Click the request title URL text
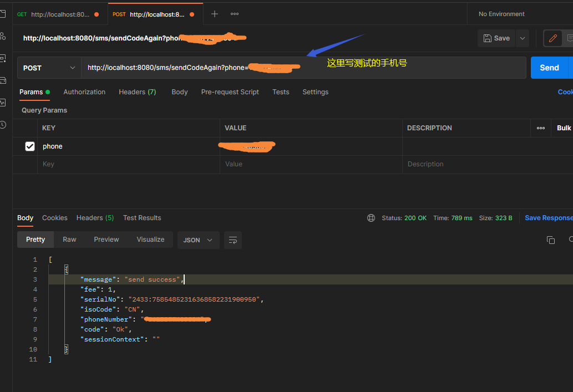Image resolution: width=573 pixels, height=392 pixels. [134, 38]
